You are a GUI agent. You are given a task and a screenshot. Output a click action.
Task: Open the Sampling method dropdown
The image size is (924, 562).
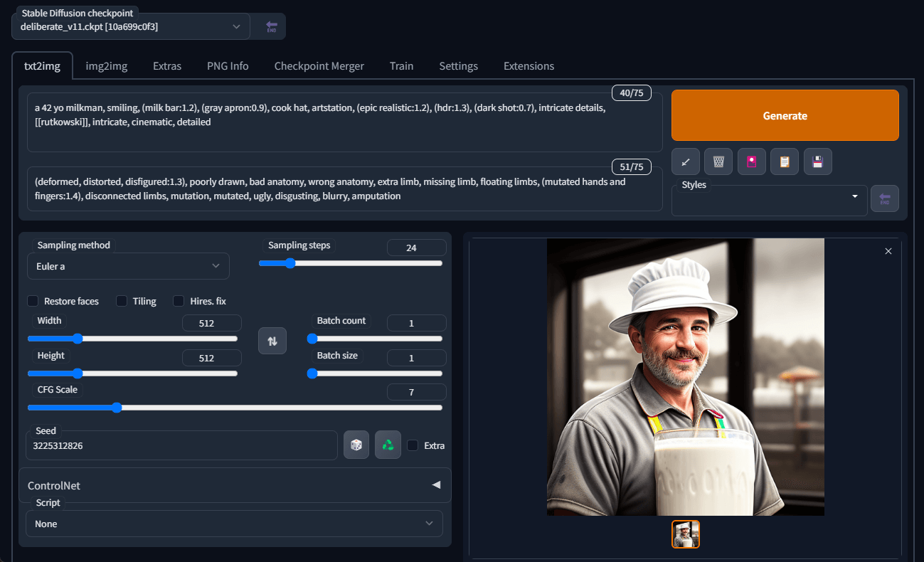point(128,266)
